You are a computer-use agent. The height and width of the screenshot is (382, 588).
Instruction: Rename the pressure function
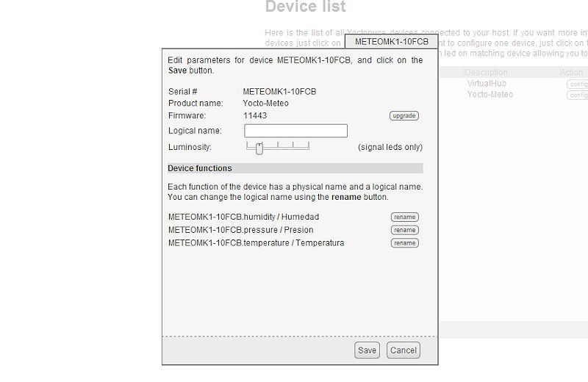pyautogui.click(x=405, y=230)
